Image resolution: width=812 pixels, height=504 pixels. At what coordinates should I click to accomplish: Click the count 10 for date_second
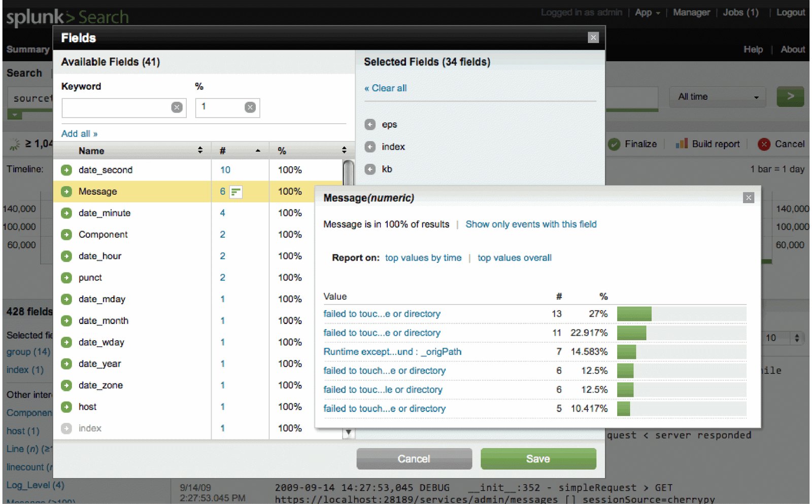(225, 170)
